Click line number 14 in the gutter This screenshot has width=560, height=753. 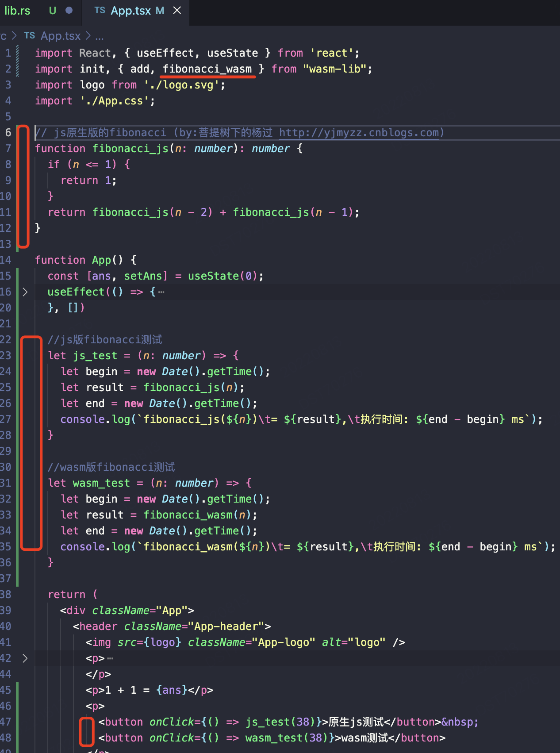click(6, 260)
